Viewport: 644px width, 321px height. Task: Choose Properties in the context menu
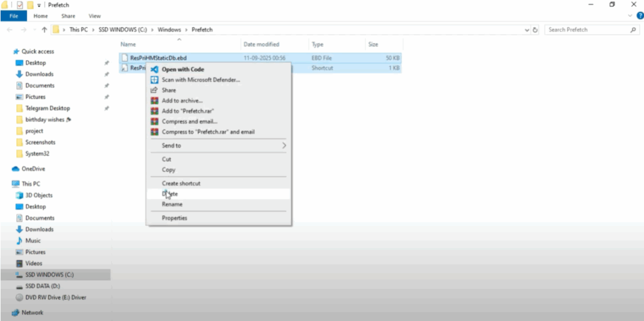point(174,218)
